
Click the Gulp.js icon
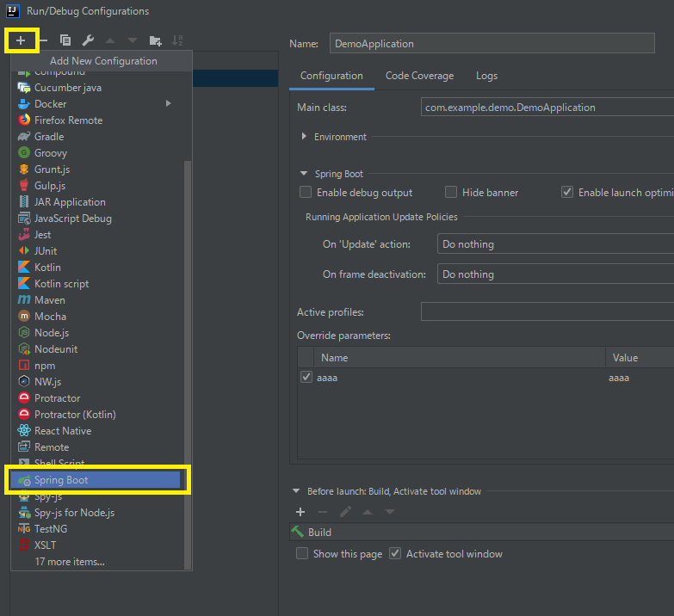click(24, 186)
